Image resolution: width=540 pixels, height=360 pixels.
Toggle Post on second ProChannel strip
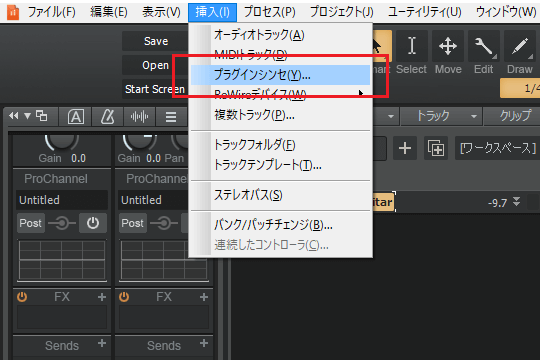tap(133, 223)
